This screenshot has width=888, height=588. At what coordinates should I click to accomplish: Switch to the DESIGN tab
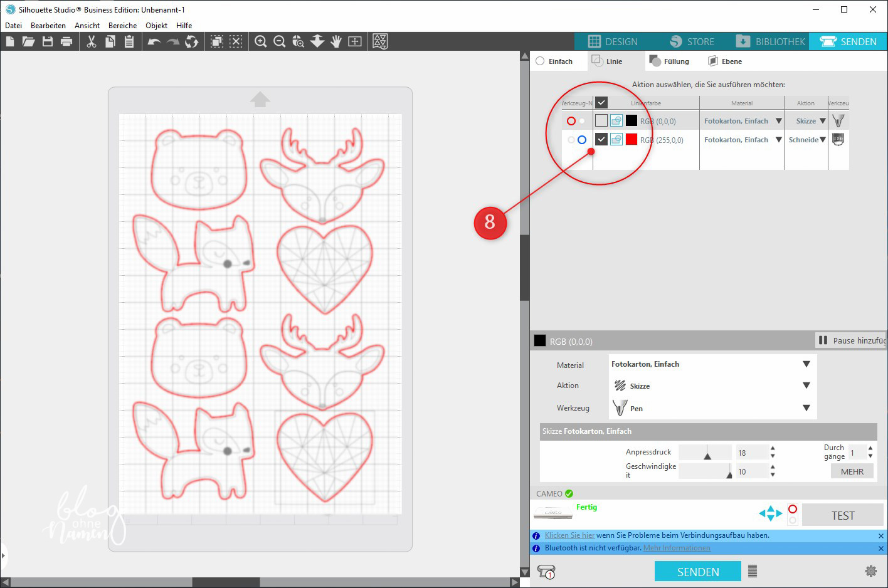pos(613,41)
